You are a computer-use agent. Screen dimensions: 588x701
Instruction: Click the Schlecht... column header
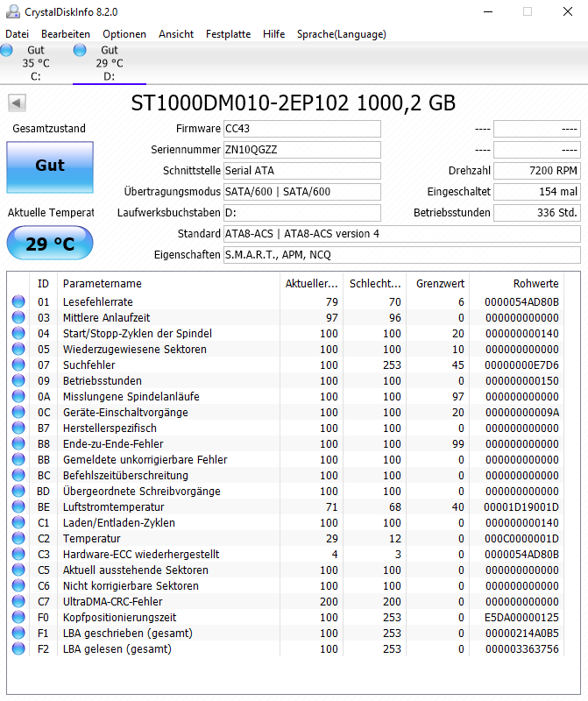click(374, 283)
